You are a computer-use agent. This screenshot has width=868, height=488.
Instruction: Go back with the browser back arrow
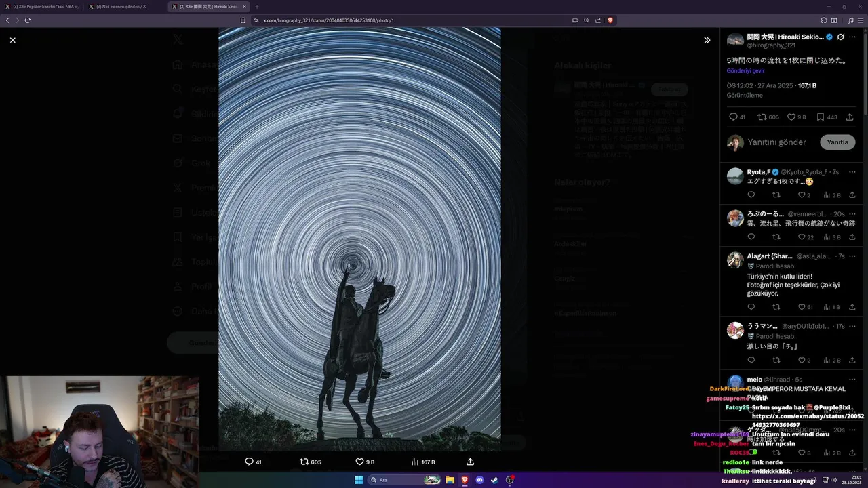[x=7, y=20]
